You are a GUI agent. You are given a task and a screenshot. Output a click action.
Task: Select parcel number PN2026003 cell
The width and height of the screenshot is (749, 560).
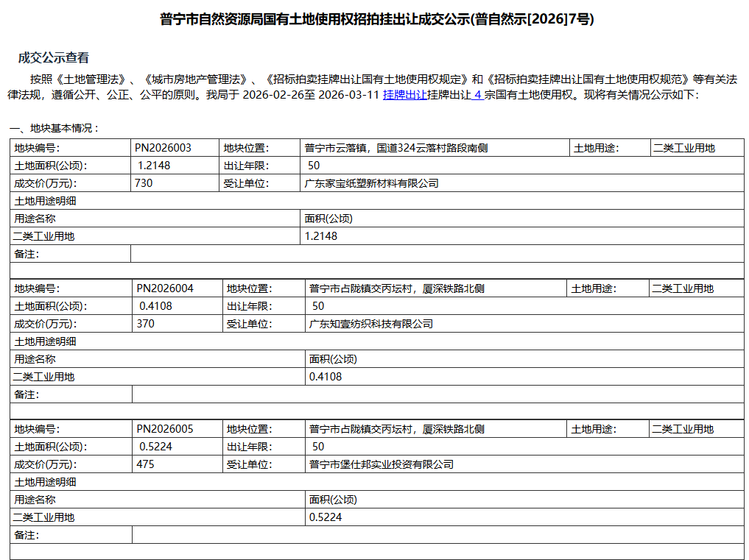tap(163, 148)
